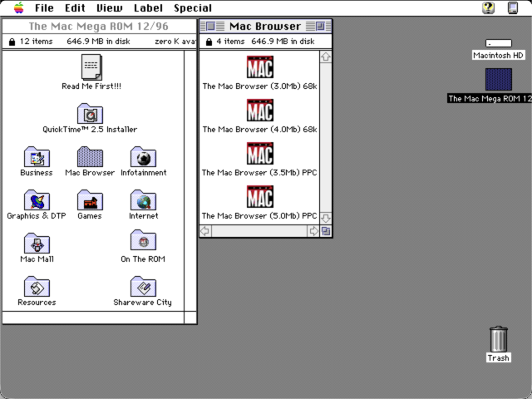Click the scroll left arrow in Mac Browser window

(x=205, y=231)
